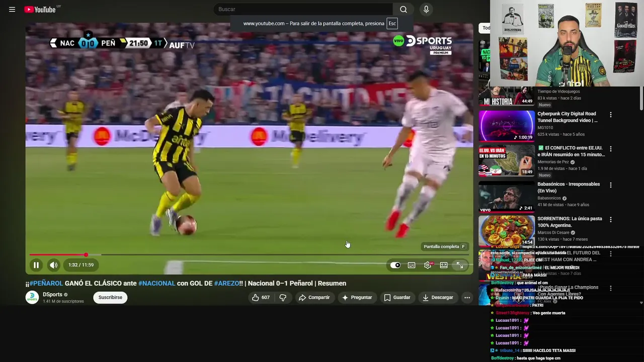Open the Babasónicos Irresponsables video thumbnail

point(506,197)
